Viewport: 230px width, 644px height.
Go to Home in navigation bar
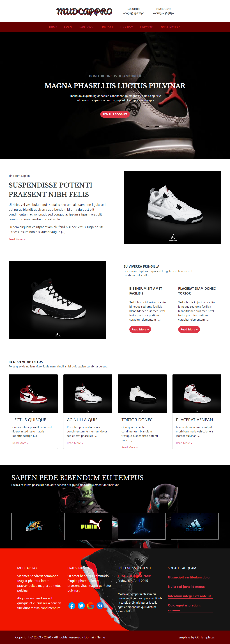point(53,27)
